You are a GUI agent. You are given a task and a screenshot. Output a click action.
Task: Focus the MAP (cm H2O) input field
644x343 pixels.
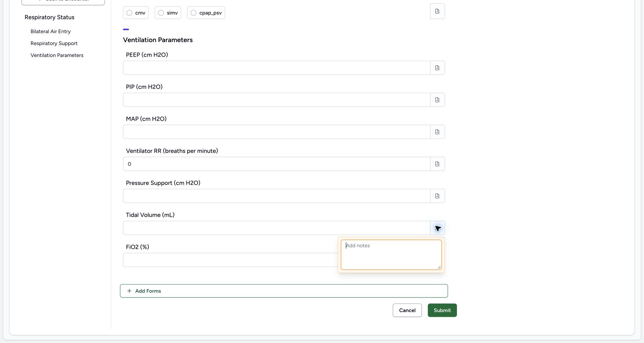pos(277,132)
